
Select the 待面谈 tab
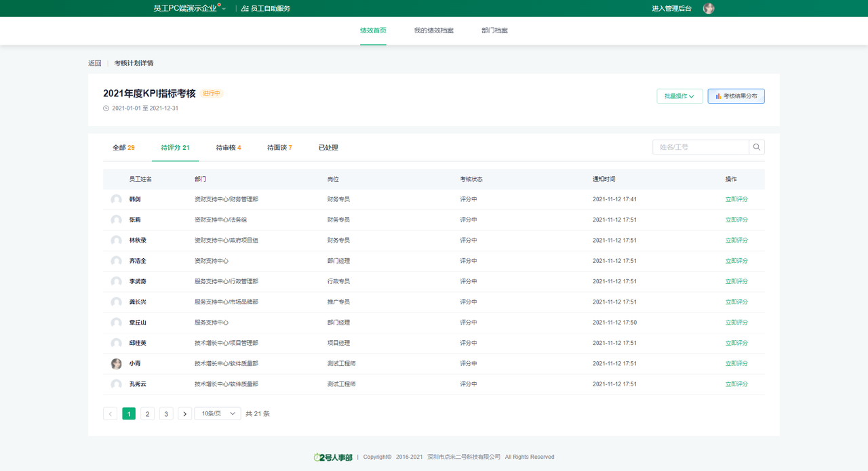[279, 148]
